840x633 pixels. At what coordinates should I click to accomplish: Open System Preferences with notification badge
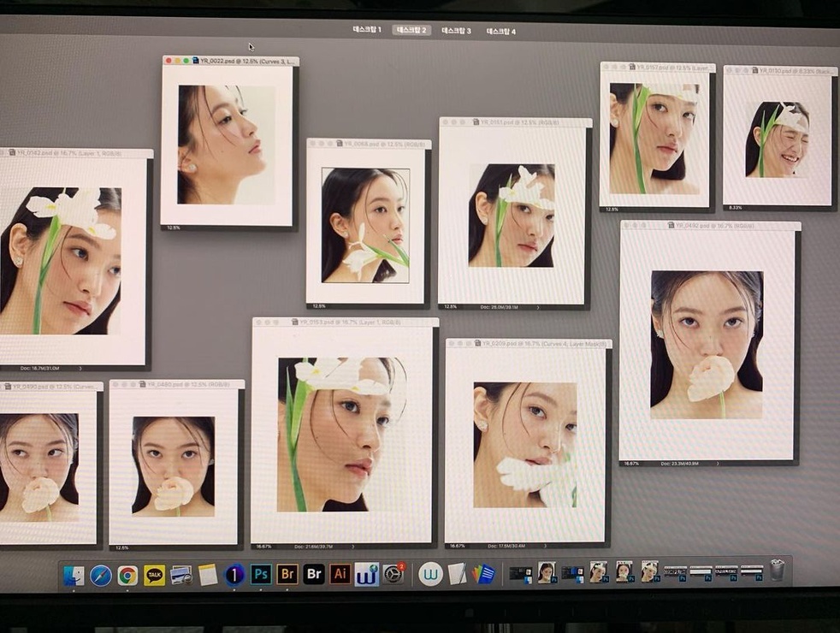[x=393, y=574]
